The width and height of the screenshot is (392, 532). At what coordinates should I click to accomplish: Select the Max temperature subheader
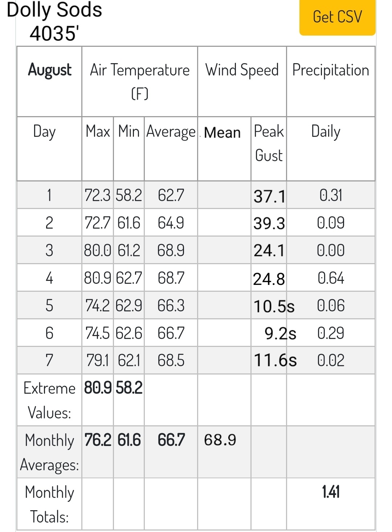tap(98, 131)
